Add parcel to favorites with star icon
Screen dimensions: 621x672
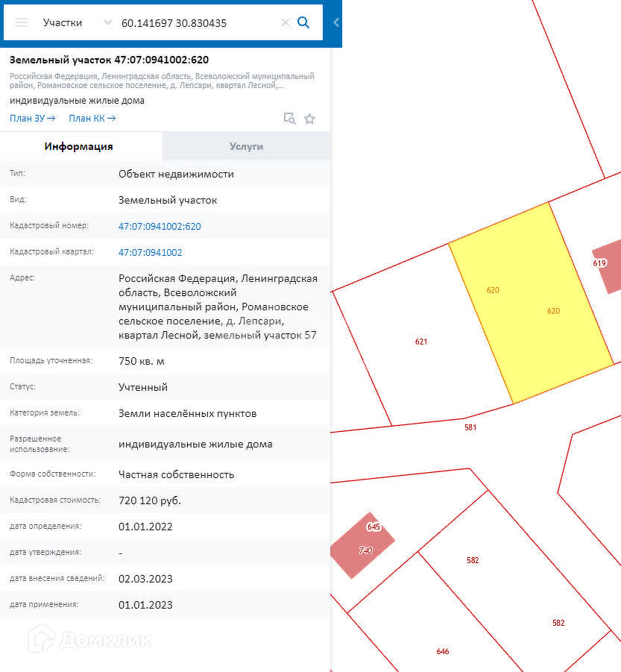click(309, 119)
